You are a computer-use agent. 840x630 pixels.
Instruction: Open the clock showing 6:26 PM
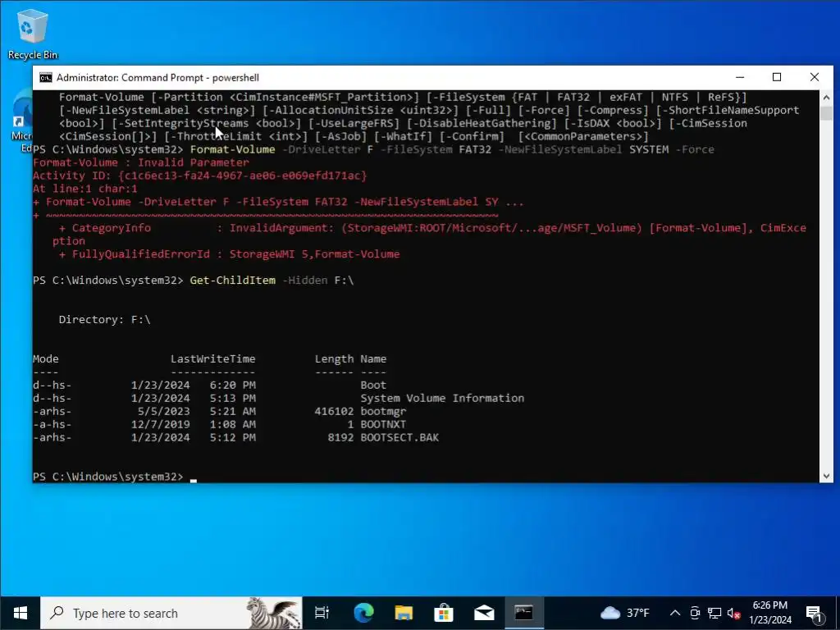(x=769, y=612)
